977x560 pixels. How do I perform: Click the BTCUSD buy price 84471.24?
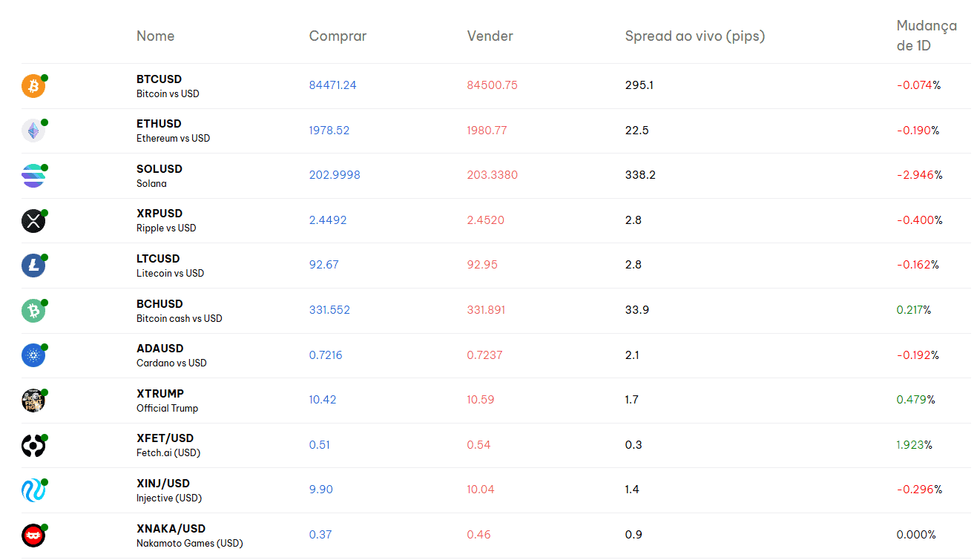click(x=332, y=85)
